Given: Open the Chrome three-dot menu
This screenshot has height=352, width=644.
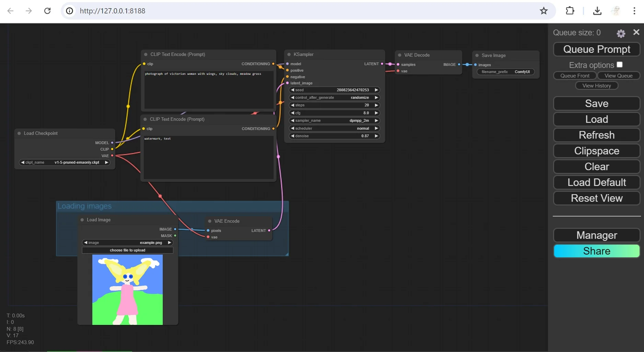Looking at the screenshot, I should (x=634, y=11).
